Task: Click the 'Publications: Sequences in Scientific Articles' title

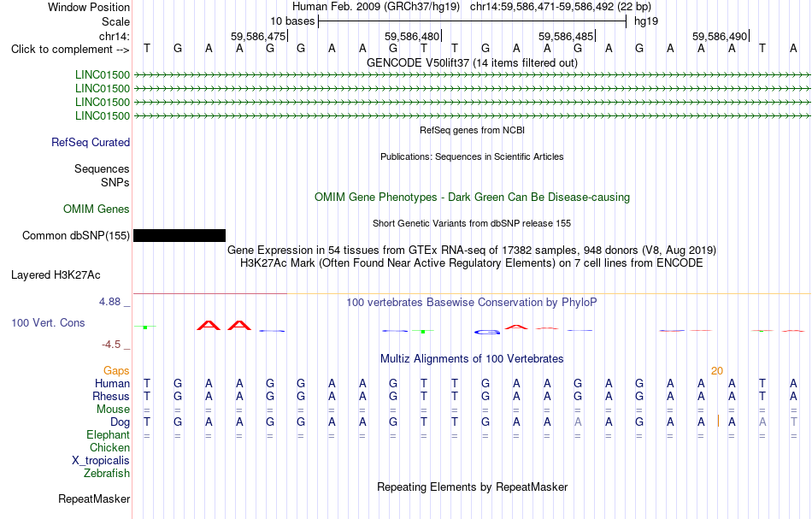Action: [472, 156]
